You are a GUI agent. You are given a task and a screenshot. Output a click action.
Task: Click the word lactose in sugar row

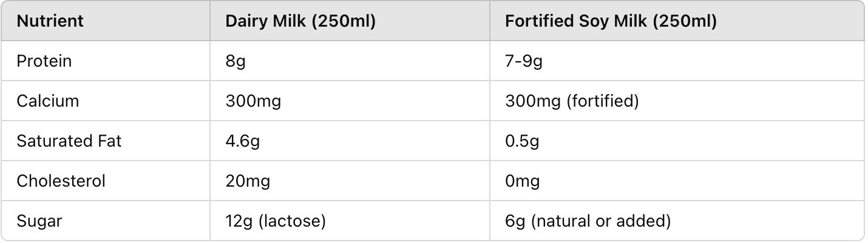click(293, 221)
